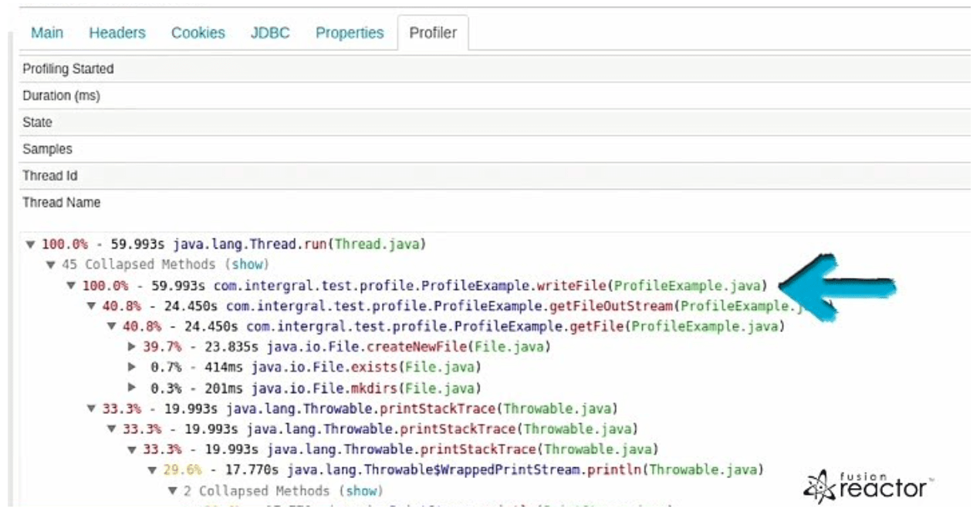The width and height of the screenshot is (980, 519).
Task: Select the Thread Id row label
Action: 50,175
